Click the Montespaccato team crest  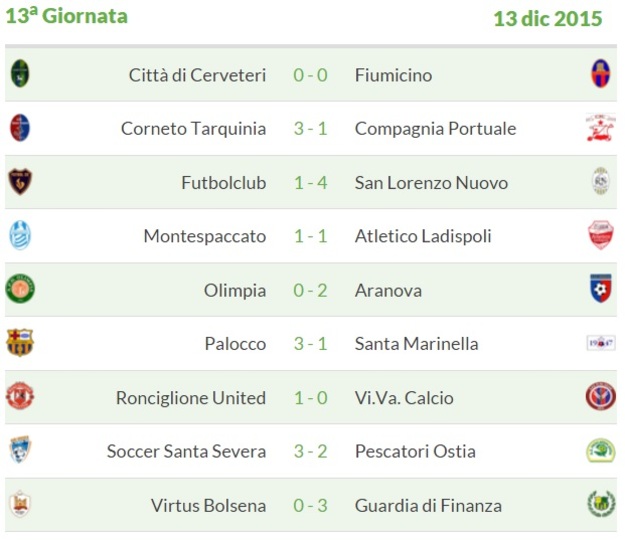coord(20,236)
